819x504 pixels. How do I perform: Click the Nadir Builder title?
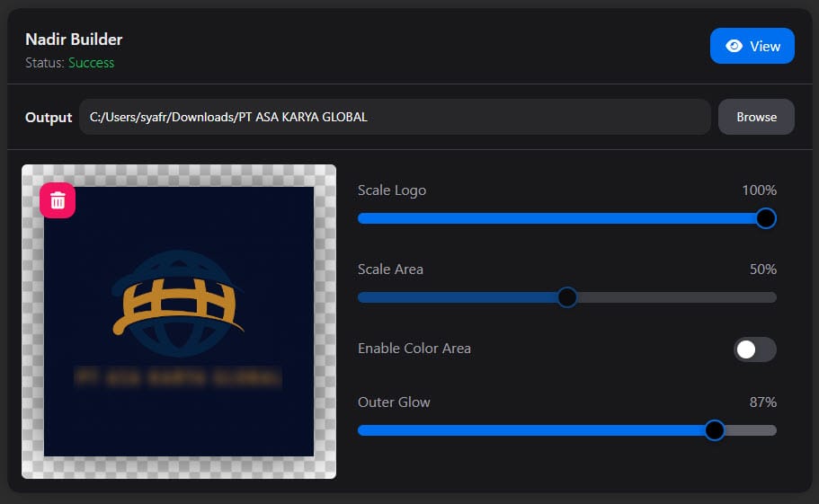[75, 40]
